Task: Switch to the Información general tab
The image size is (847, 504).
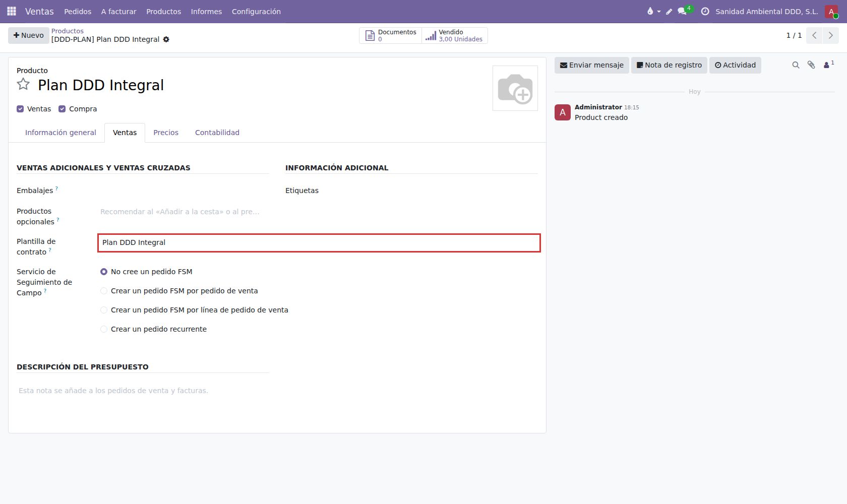Action: point(60,133)
